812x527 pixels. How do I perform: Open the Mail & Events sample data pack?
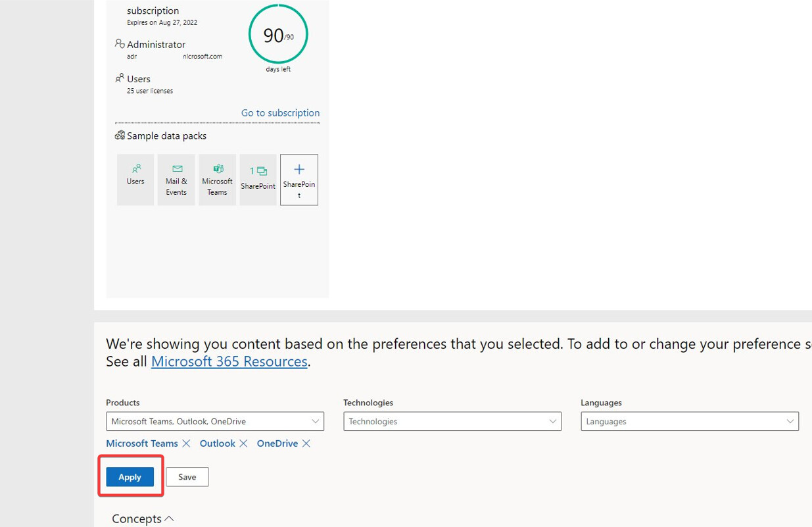(x=176, y=180)
